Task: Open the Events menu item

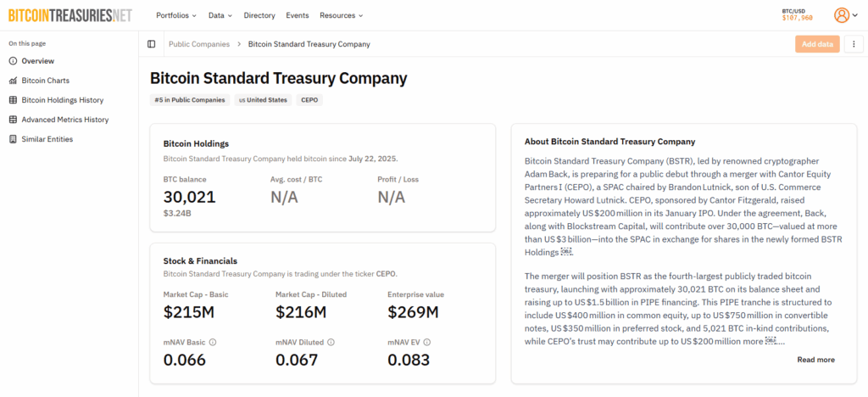Action: (298, 15)
